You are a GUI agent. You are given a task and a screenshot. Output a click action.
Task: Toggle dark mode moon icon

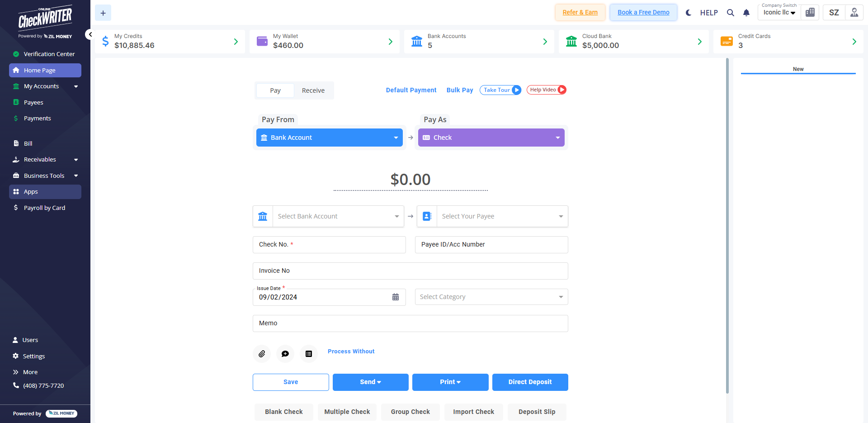click(x=689, y=13)
